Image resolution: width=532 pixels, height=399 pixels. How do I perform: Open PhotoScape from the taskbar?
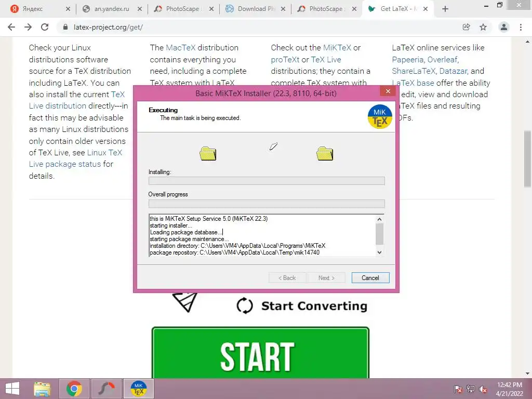pos(107,389)
